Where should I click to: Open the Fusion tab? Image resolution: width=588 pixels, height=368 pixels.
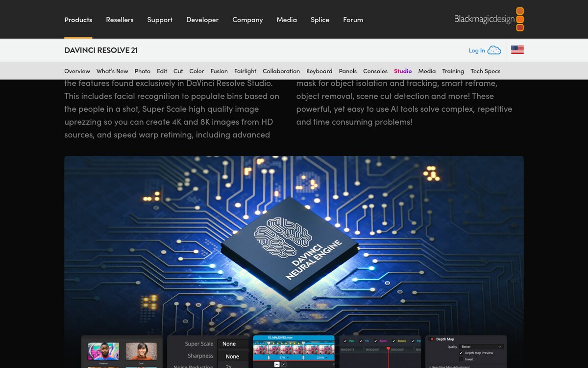[219, 71]
